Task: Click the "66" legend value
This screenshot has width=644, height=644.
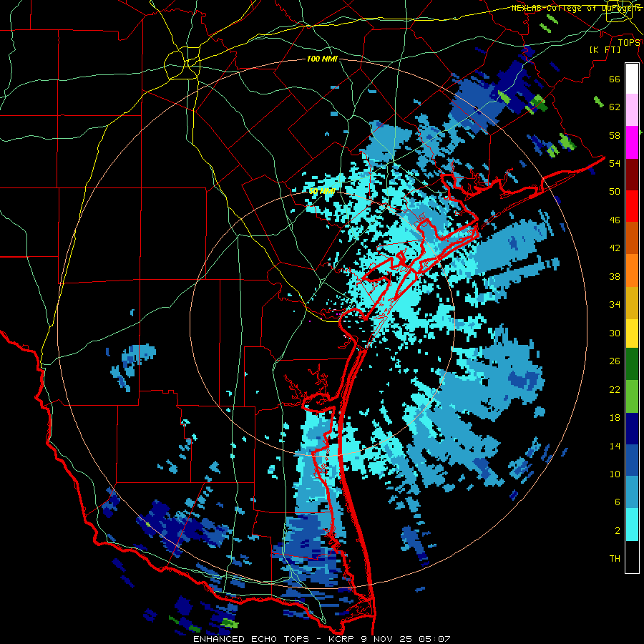Action: tap(615, 79)
